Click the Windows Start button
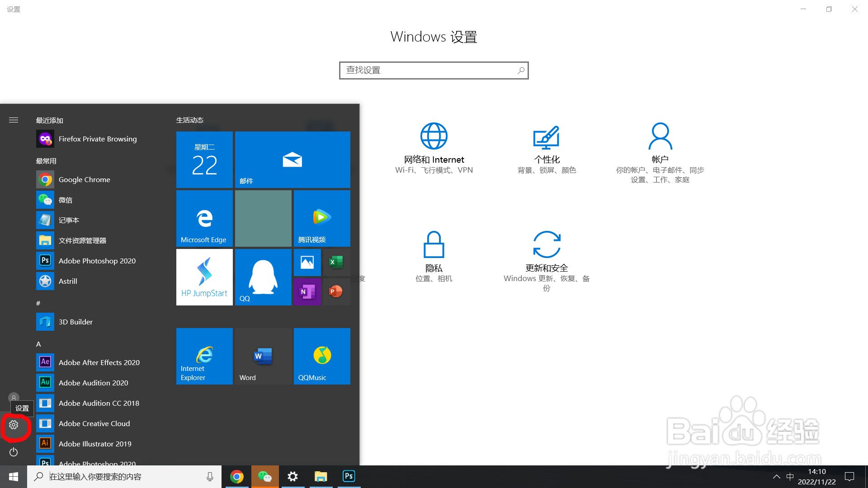This screenshot has width=868, height=488. [14, 477]
